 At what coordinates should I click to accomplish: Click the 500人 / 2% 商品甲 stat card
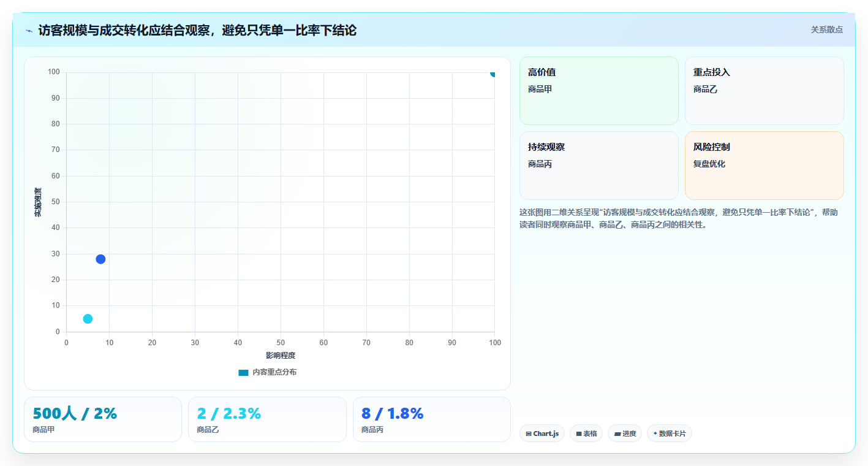(x=103, y=419)
